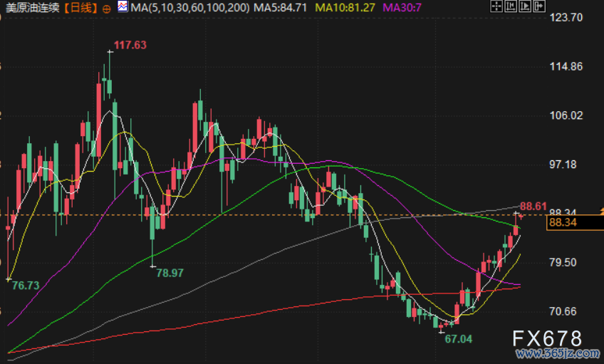Click the 76.73 low price label
The height and width of the screenshot is (364, 604).
pyautogui.click(x=26, y=286)
